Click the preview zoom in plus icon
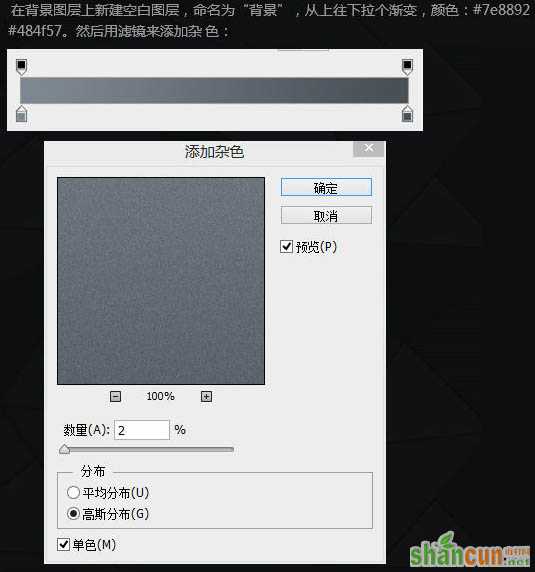535x572 pixels. 206,396
